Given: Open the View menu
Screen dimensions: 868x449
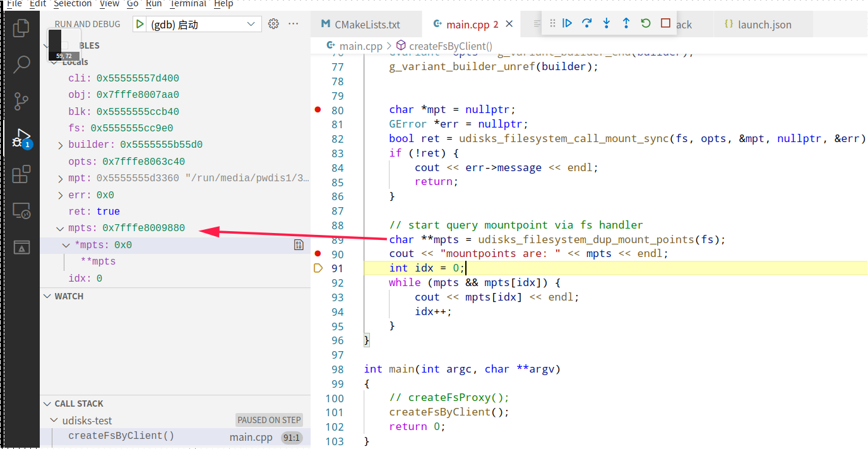Looking at the screenshot, I should click(x=109, y=3).
